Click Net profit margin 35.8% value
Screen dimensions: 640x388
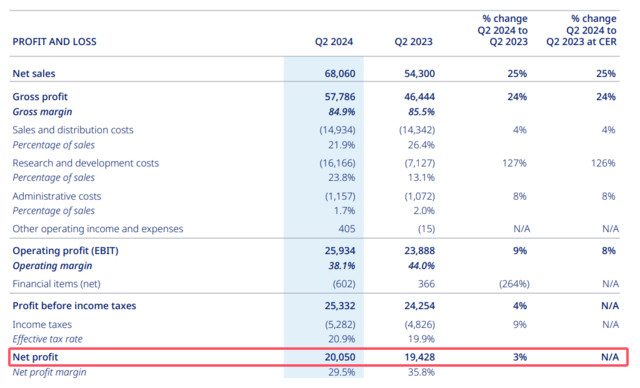[421, 372]
